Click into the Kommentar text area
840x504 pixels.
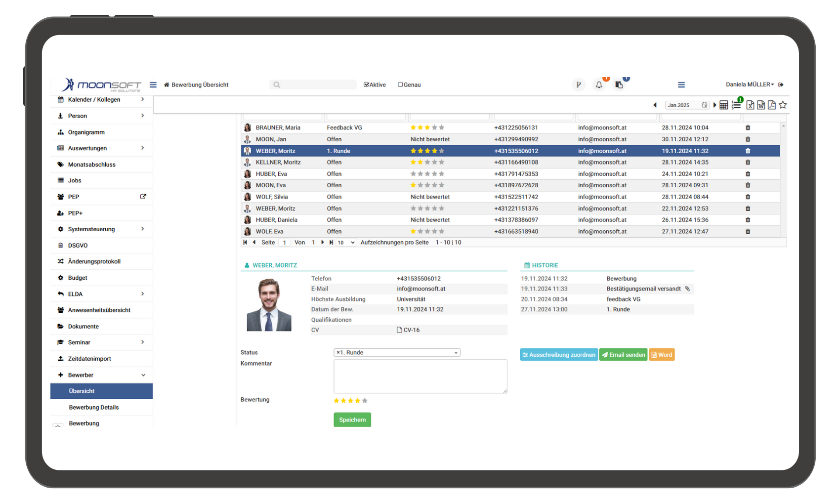pyautogui.click(x=420, y=377)
